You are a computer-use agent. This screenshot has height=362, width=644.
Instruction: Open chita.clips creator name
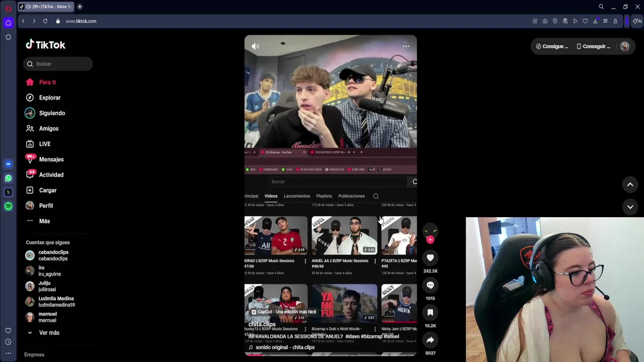262,324
